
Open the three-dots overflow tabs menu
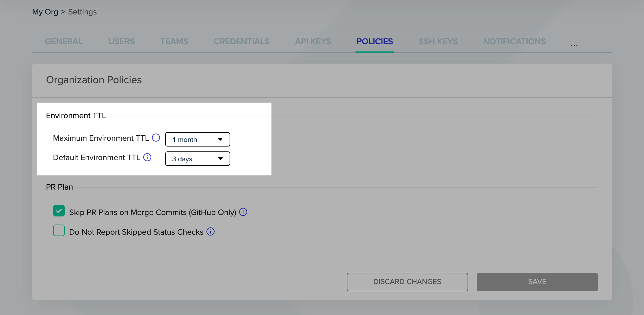pyautogui.click(x=574, y=45)
